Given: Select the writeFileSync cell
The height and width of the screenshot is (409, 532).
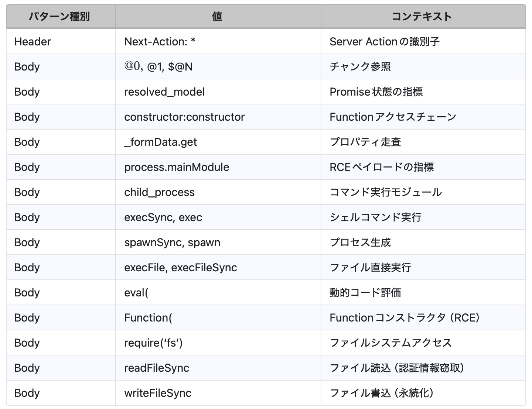Looking at the screenshot, I should (x=158, y=393).
